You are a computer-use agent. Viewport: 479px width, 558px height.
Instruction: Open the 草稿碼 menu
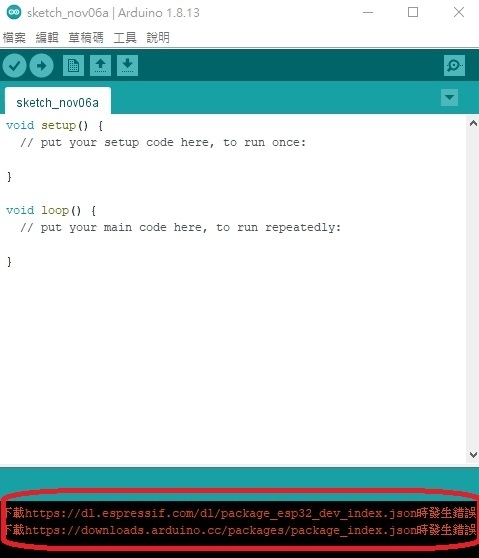[x=86, y=37]
